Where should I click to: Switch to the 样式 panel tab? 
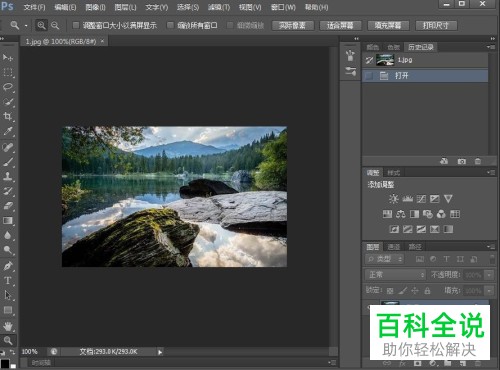click(x=393, y=173)
